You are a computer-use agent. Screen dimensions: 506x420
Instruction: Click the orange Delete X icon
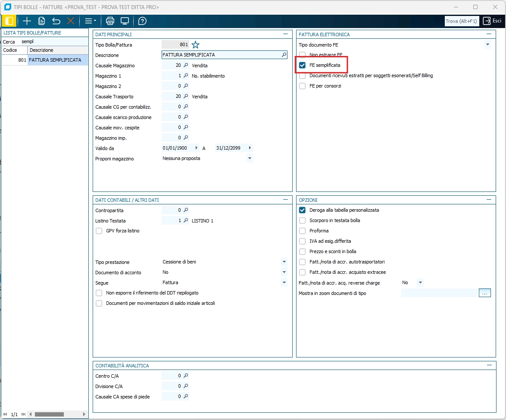71,21
